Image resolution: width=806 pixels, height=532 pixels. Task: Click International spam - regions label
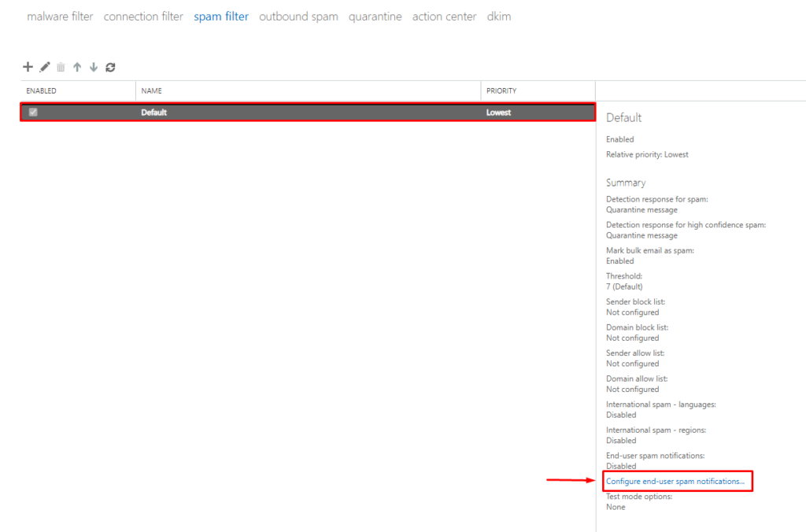[x=656, y=430]
